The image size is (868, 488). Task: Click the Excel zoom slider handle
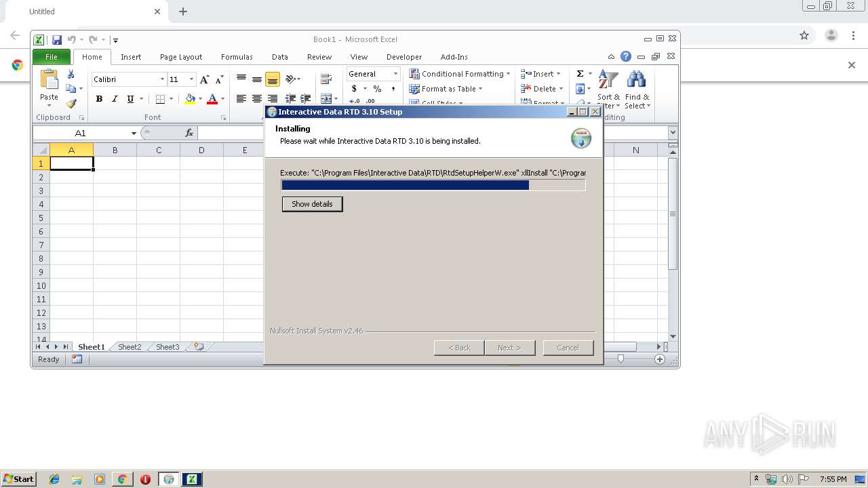[x=620, y=359]
